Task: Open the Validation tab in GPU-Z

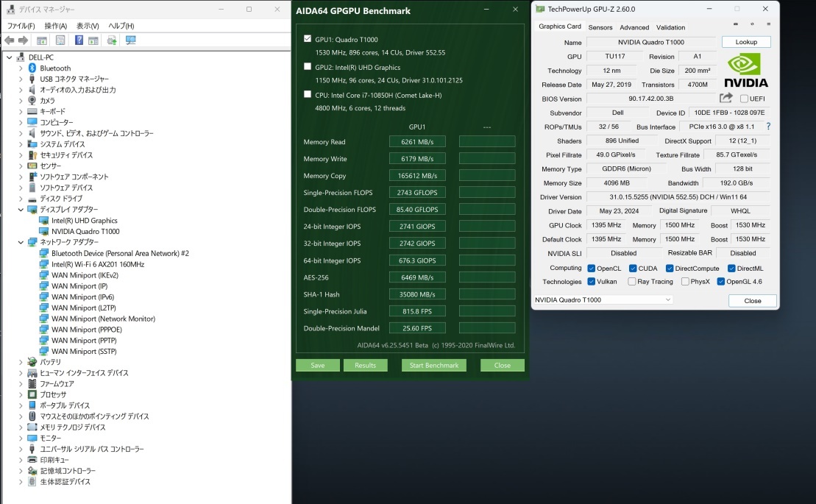Action: tap(670, 27)
